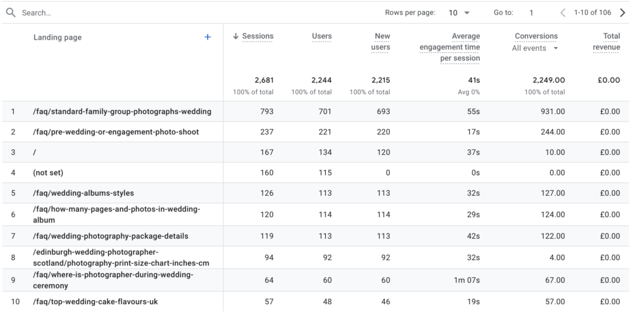Click the 67.00 conversions cell
This screenshot has width=644, height=323.
tap(555, 280)
